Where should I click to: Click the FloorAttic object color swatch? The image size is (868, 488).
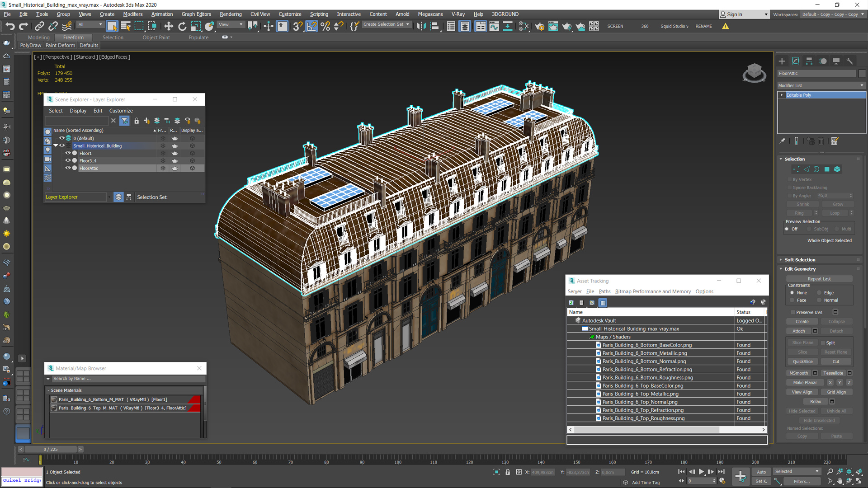[862, 73]
